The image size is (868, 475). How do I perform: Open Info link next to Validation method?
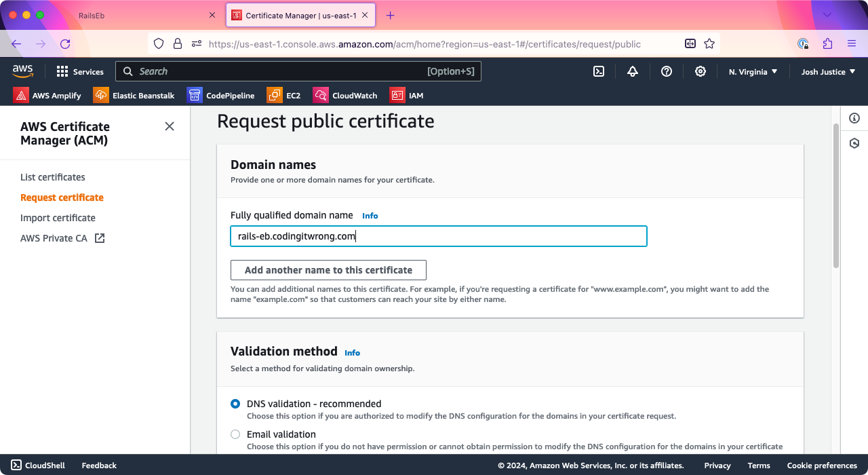352,353
